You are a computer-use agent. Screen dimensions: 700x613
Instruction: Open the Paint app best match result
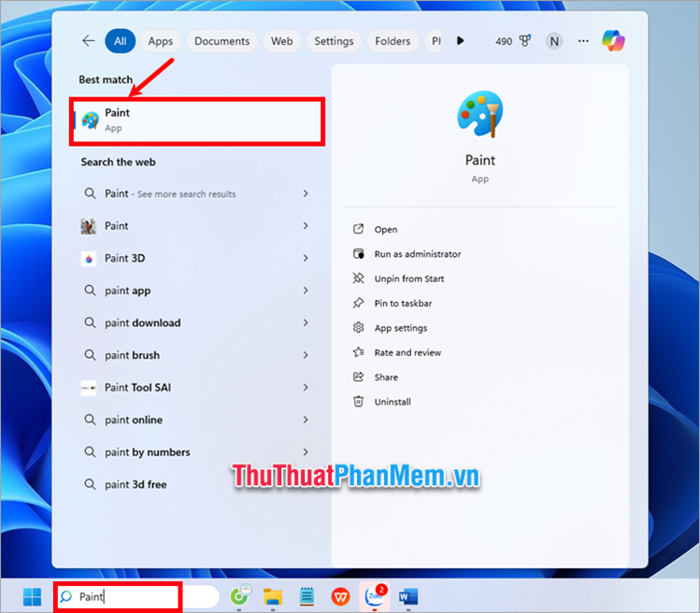pyautogui.click(x=197, y=121)
